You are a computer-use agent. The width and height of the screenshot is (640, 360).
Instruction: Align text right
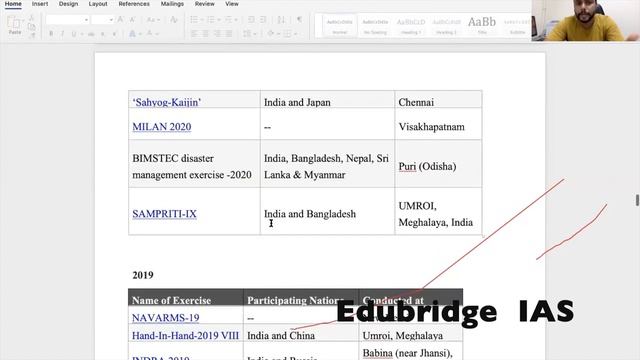click(x=218, y=34)
